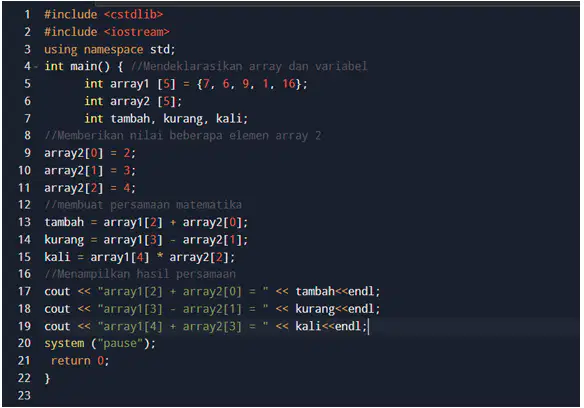Click 'kurang = array1[3] - array2[1];' line
This screenshot has width=584, height=408.
[146, 240]
